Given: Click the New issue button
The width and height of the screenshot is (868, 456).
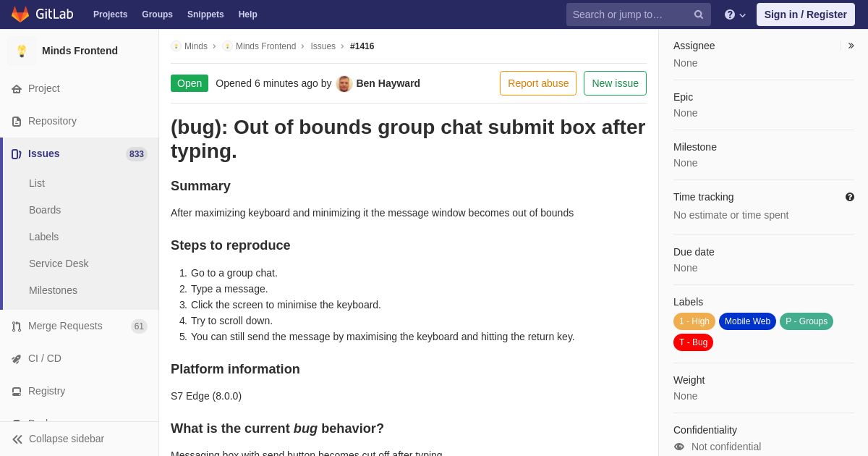Looking at the screenshot, I should tap(615, 83).
